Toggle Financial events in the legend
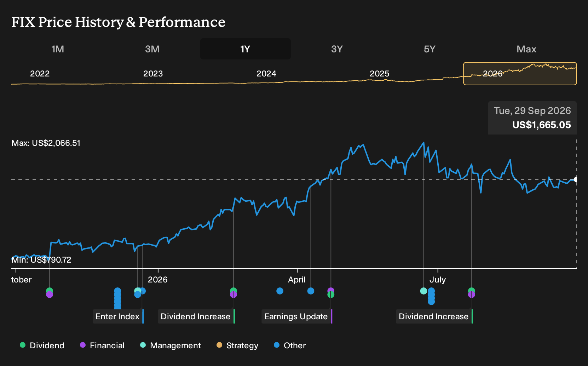Viewport: 588px width, 366px height. tap(102, 345)
